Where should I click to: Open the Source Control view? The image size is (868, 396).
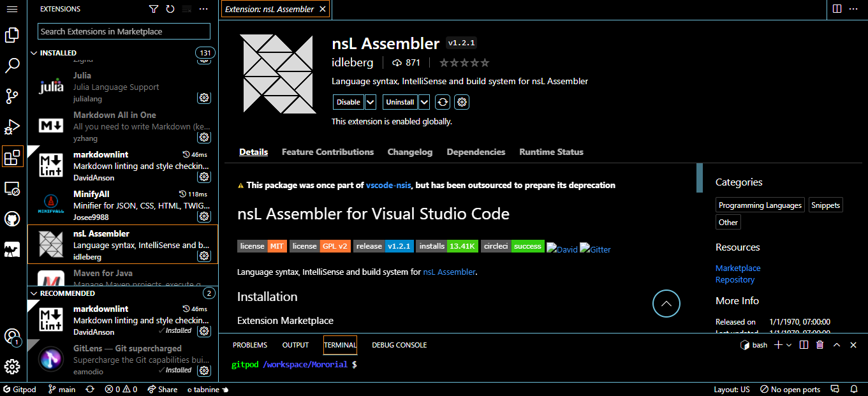tap(12, 96)
